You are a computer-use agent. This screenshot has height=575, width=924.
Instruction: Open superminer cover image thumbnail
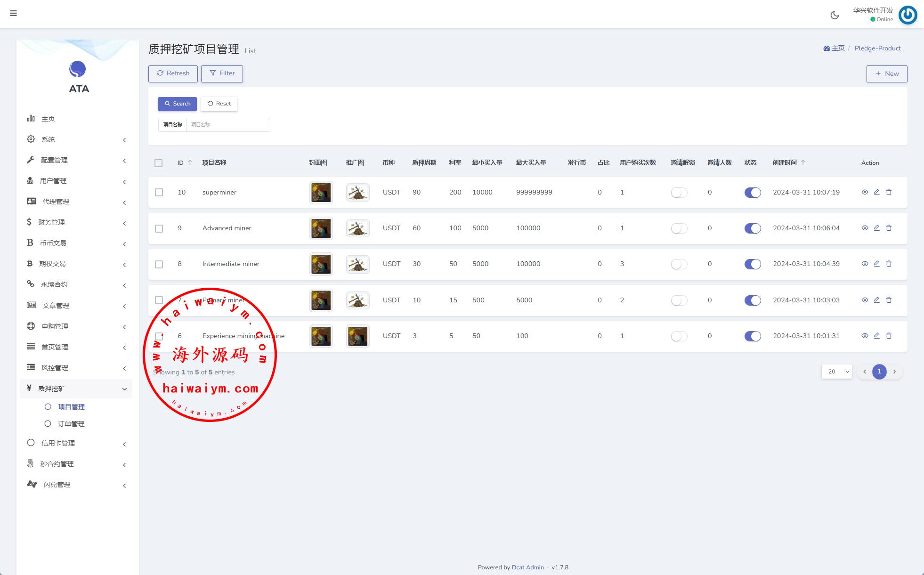pyautogui.click(x=321, y=193)
